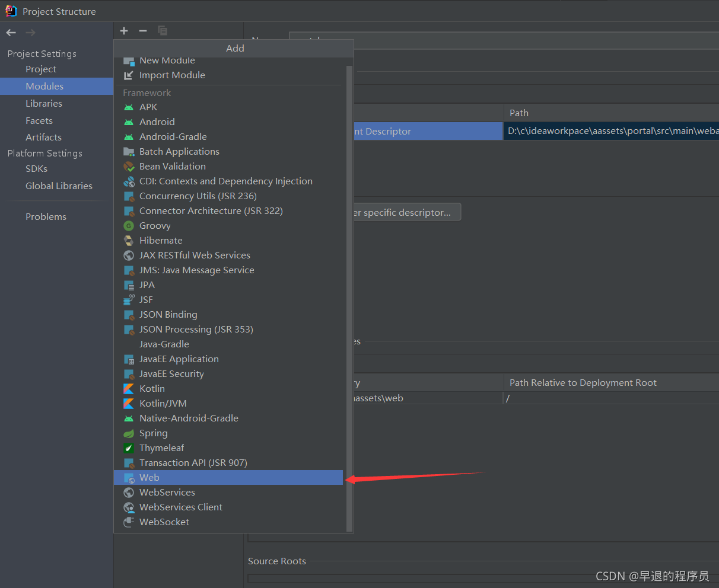The image size is (719, 588).
Task: Select the Thymeleaf framework entry
Action: click(161, 448)
